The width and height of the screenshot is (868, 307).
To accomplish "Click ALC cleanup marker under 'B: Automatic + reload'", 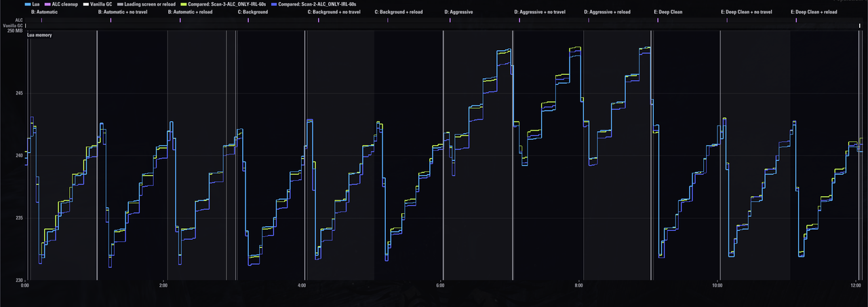I will 180,20.
